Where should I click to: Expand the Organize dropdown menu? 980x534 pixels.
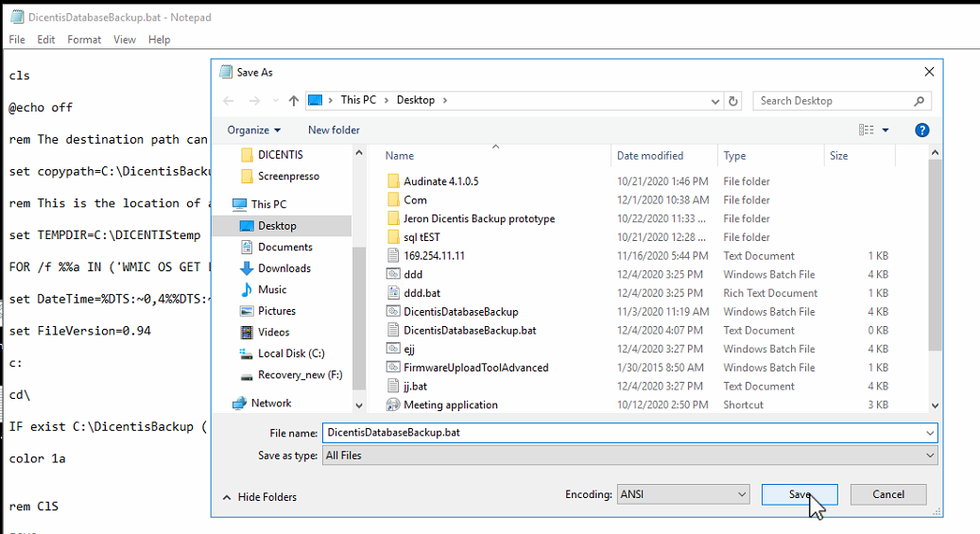click(x=254, y=129)
